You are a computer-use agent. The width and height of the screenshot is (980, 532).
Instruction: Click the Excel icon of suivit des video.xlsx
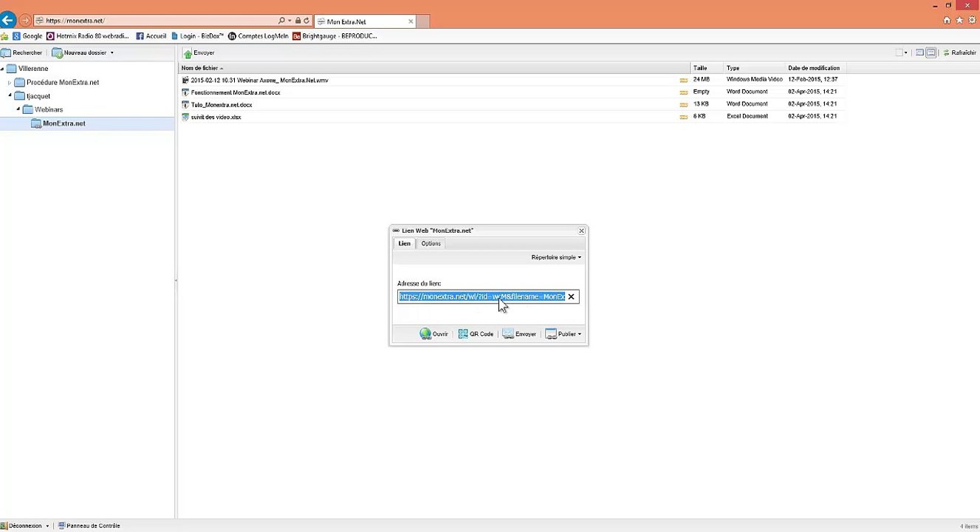tap(185, 117)
